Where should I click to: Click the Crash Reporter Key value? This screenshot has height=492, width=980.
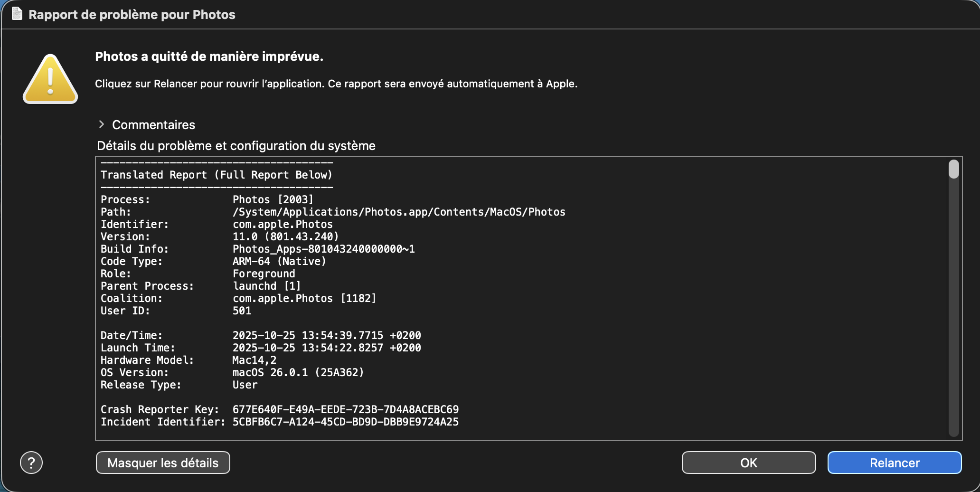pyautogui.click(x=345, y=409)
